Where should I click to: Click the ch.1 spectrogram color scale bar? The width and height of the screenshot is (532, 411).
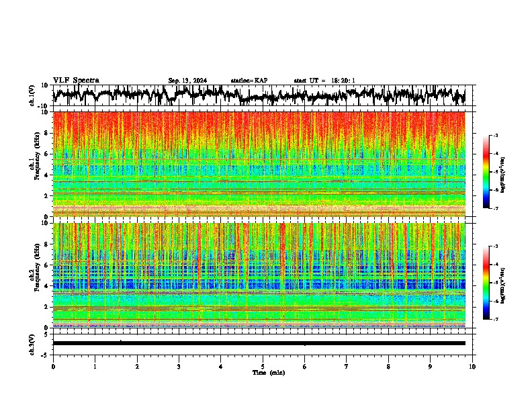tap(486, 172)
